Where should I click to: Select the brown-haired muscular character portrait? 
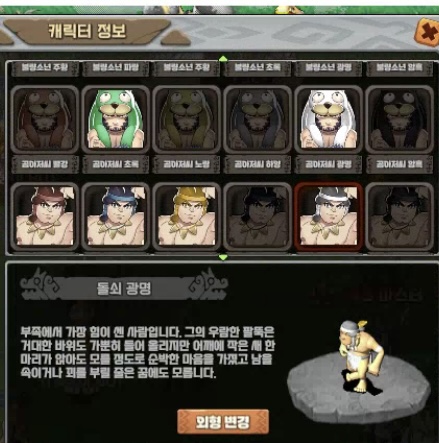tap(45, 216)
